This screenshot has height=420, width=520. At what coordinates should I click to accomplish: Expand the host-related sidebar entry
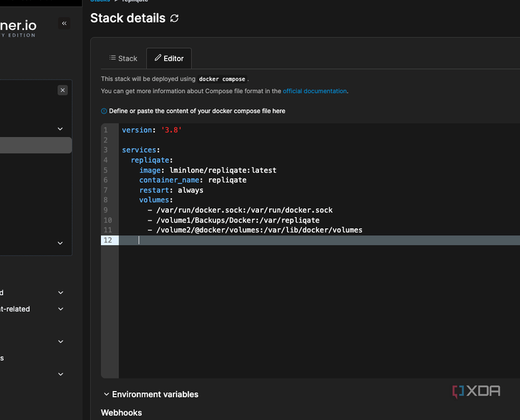coord(60,308)
